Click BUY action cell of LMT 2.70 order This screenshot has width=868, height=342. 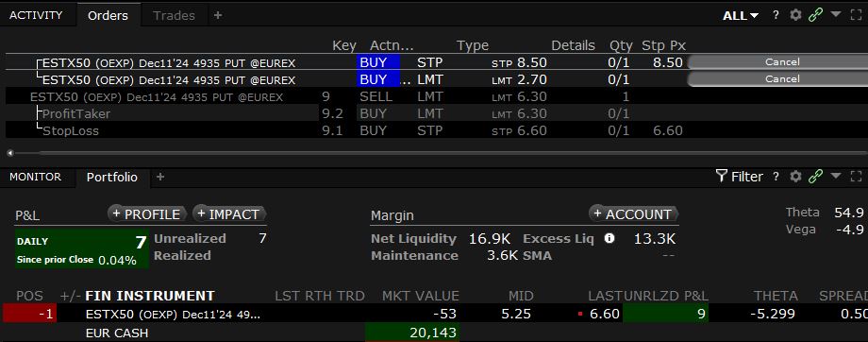click(x=378, y=79)
